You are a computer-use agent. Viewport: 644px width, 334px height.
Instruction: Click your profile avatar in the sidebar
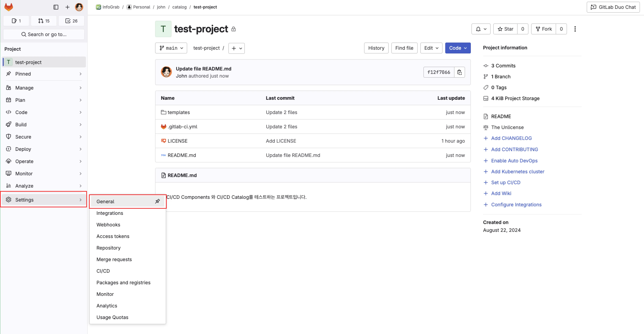(79, 7)
